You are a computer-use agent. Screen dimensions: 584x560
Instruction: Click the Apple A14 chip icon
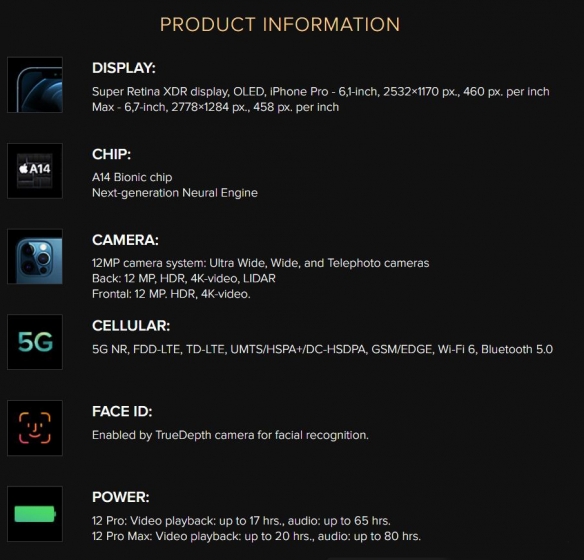(35, 171)
